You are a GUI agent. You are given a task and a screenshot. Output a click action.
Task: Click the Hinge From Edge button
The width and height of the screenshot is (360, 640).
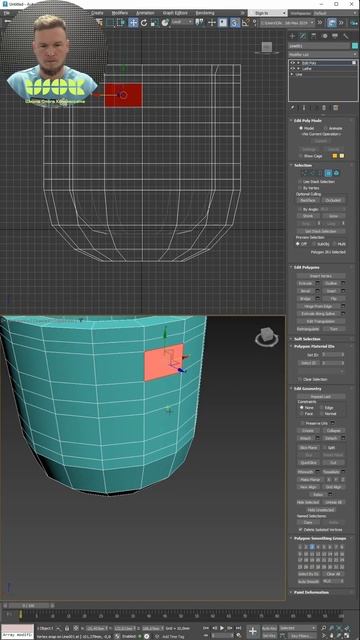318,306
